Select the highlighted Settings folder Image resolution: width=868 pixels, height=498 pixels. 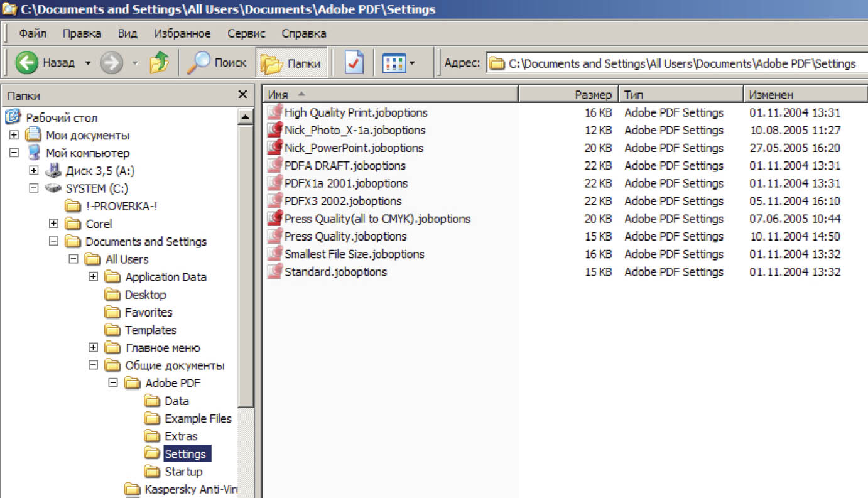click(x=178, y=453)
